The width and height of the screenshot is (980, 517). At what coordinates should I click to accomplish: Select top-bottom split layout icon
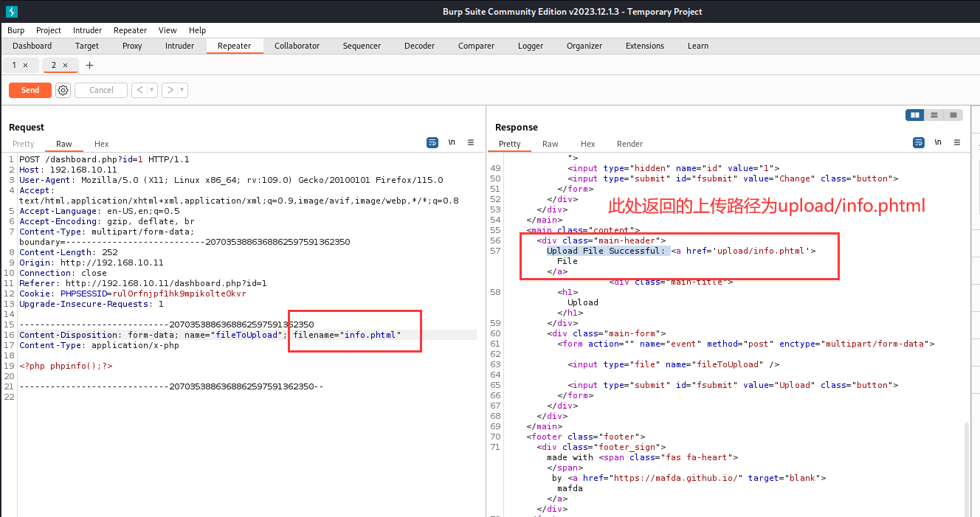tap(934, 115)
